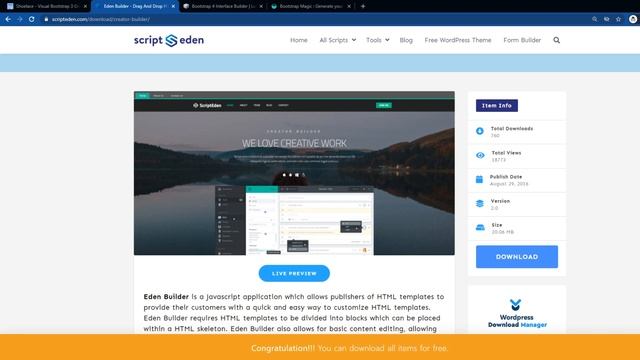This screenshot has width=640, height=360.
Task: Open the Home nav link
Action: (x=299, y=40)
